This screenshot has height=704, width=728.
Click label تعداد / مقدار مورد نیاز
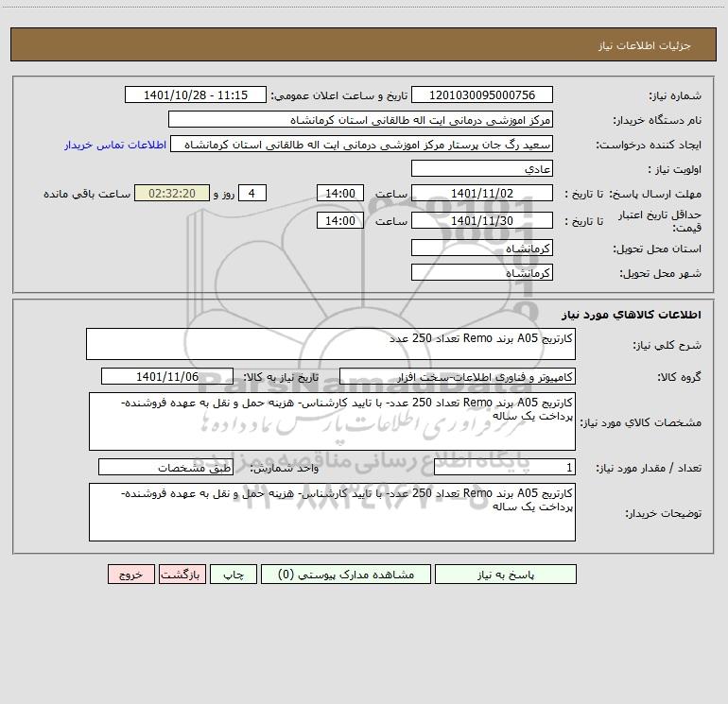click(x=649, y=469)
